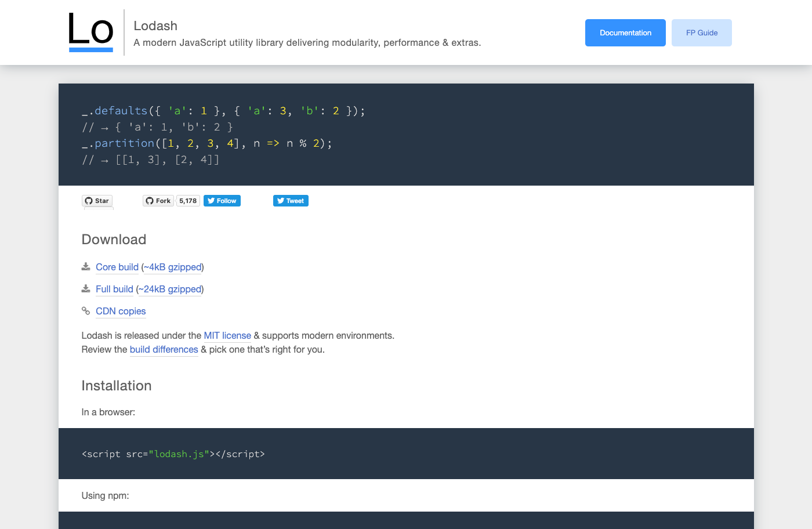Click the _.partition code example line

point(206,143)
